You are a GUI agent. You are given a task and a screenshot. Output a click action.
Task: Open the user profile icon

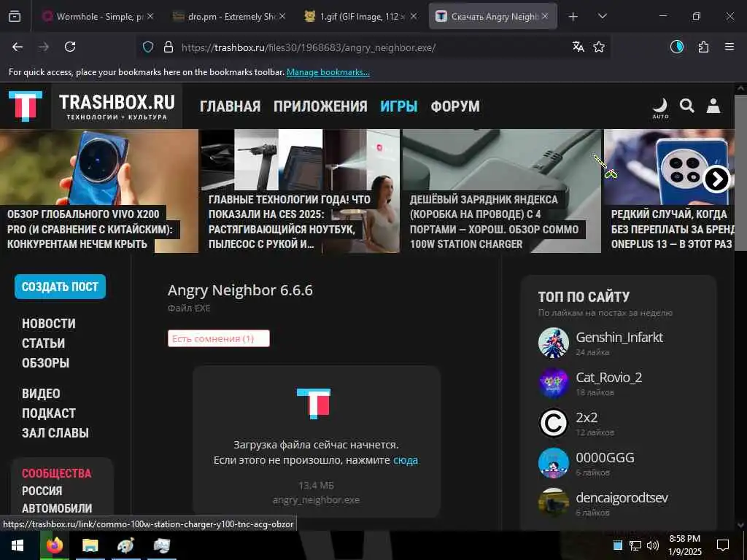coord(713,105)
